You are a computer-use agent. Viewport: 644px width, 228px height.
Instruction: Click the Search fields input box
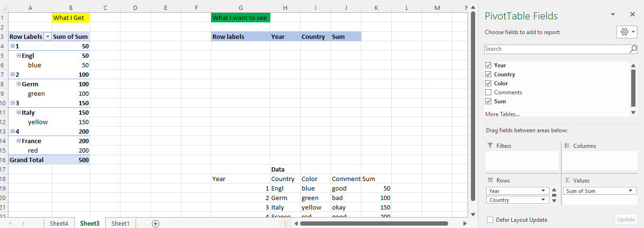click(557, 49)
